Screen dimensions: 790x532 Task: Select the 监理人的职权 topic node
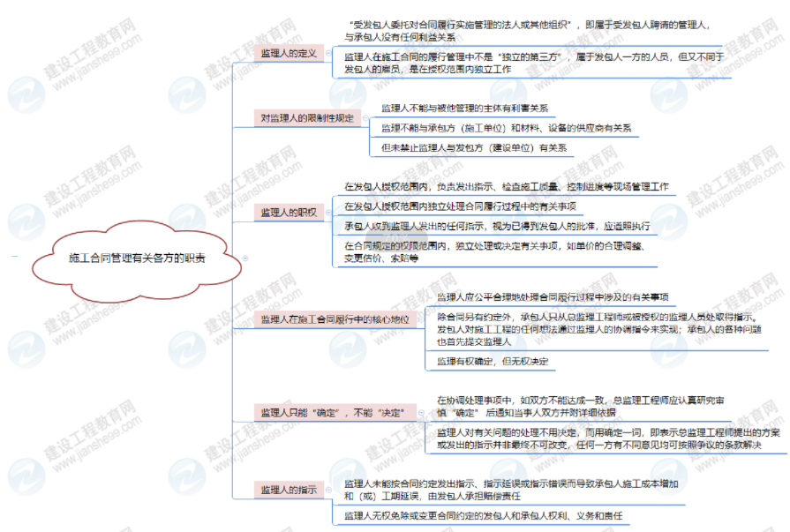tap(289, 213)
